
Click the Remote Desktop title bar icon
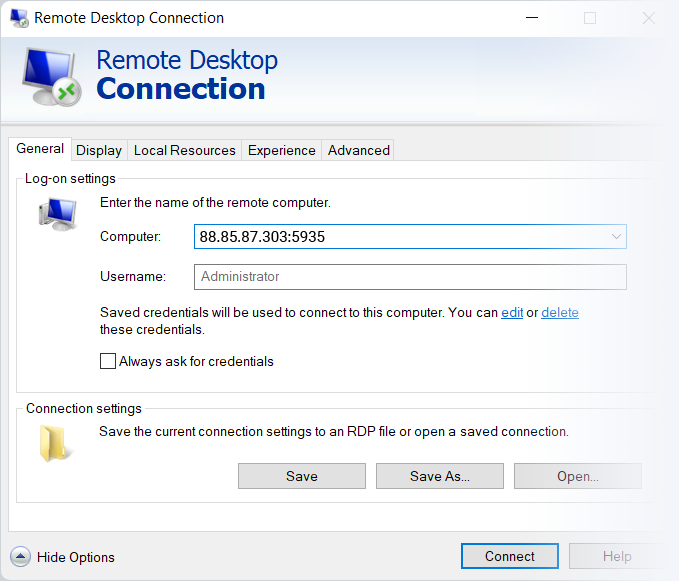(18, 18)
